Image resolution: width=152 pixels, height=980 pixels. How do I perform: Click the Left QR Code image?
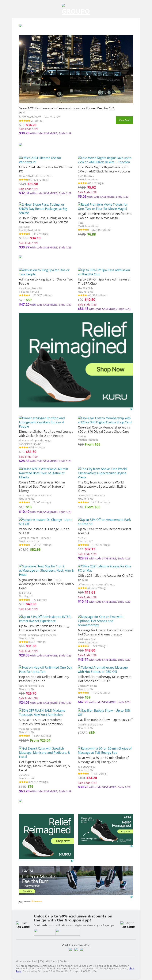(23, 925)
